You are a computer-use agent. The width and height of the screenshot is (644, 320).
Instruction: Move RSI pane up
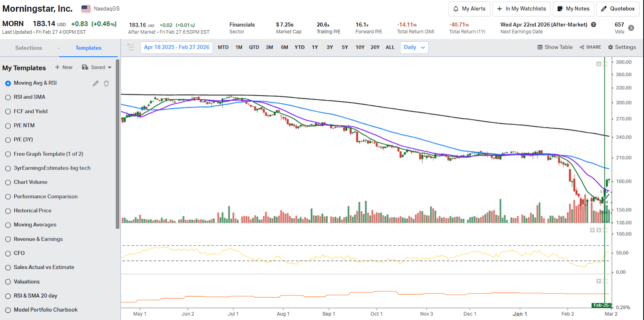coord(592,230)
